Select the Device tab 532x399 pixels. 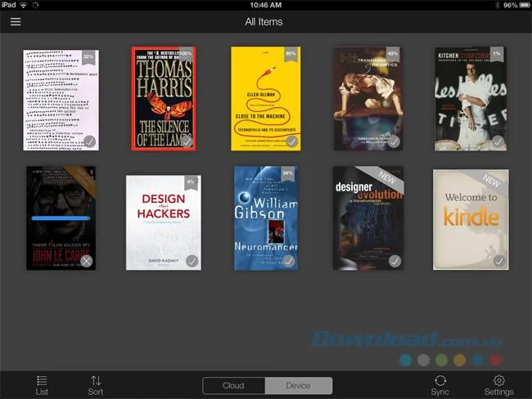pyautogui.click(x=298, y=385)
